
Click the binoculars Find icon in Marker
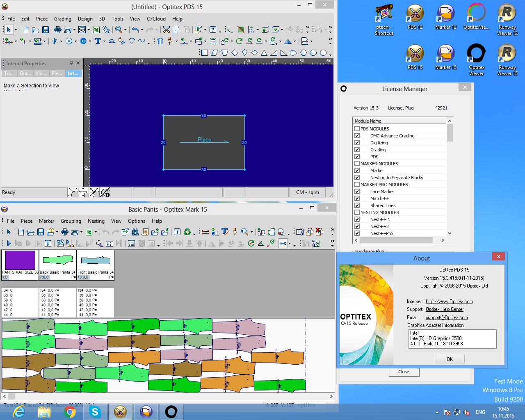click(x=135, y=232)
